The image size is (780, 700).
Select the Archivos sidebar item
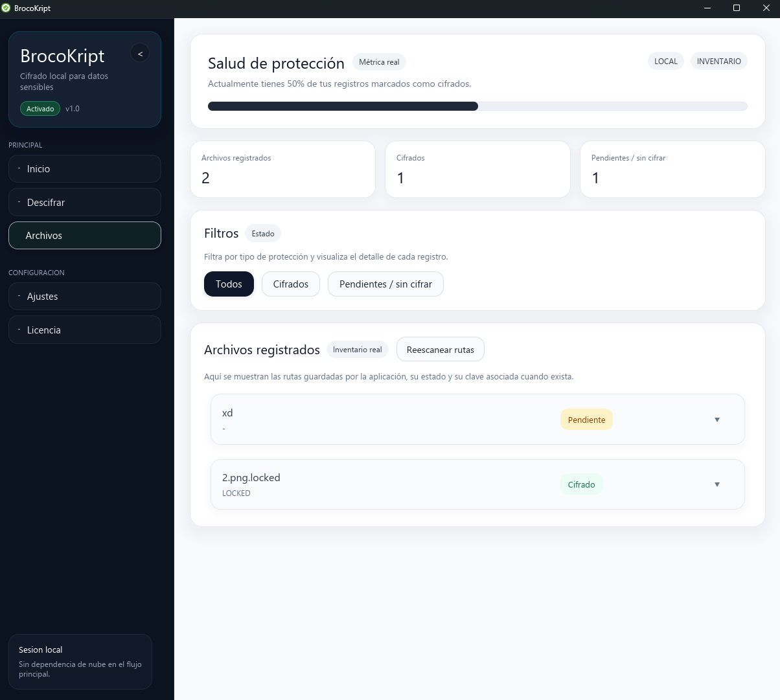pos(85,236)
